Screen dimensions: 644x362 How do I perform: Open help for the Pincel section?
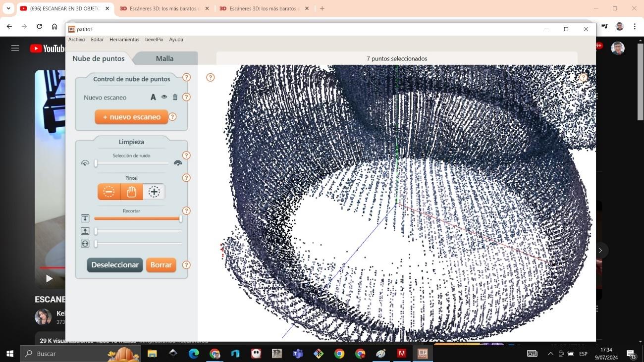click(186, 178)
